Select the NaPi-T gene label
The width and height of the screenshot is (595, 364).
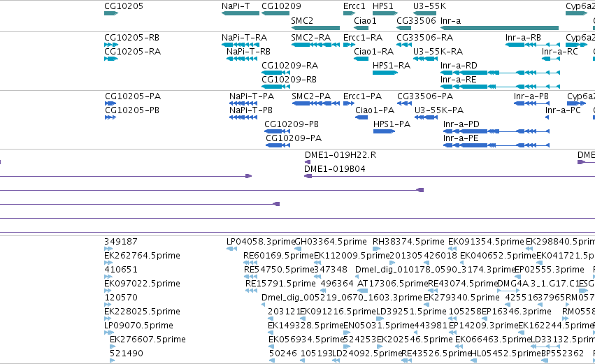pyautogui.click(x=236, y=6)
